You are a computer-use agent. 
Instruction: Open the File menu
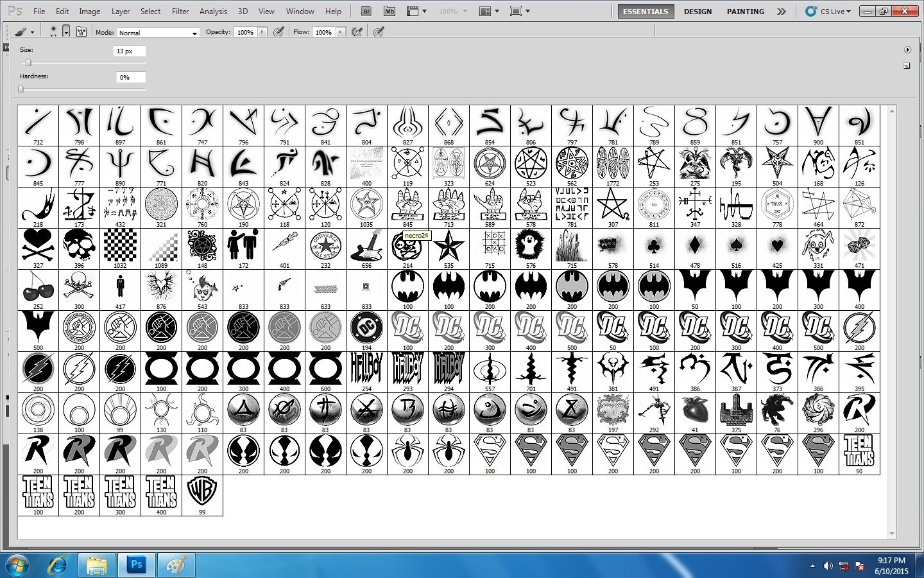(39, 11)
